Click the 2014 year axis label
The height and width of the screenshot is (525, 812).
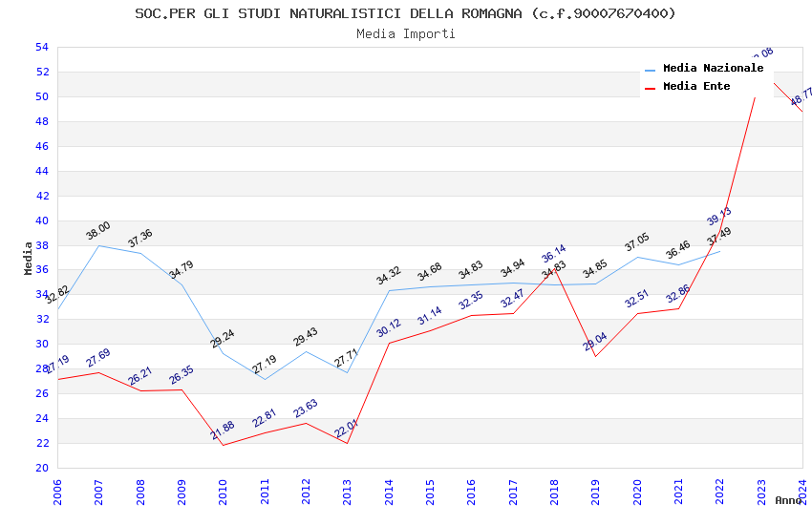[389, 492]
